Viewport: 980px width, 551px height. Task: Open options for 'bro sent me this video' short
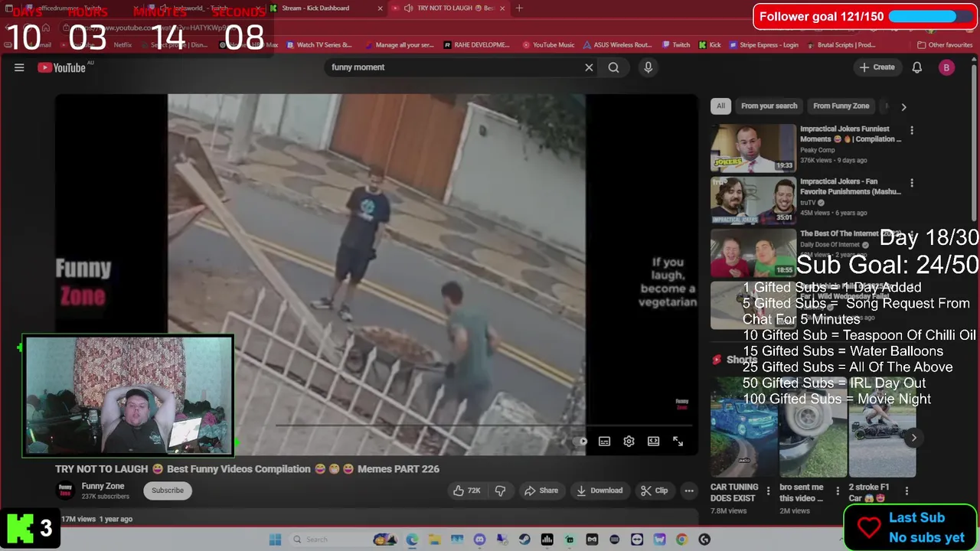click(x=838, y=491)
